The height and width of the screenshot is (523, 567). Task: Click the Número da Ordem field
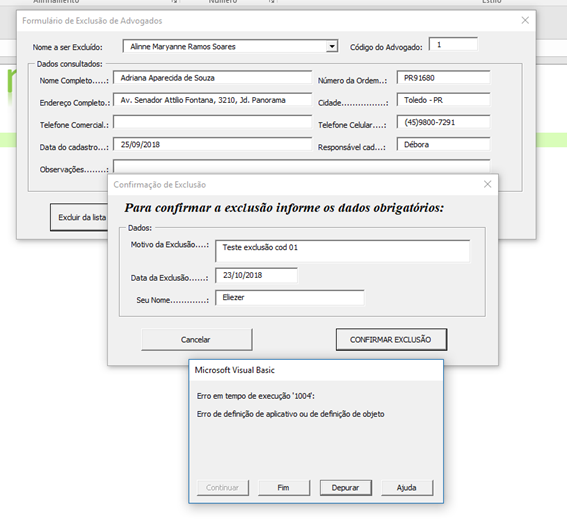pyautogui.click(x=443, y=78)
